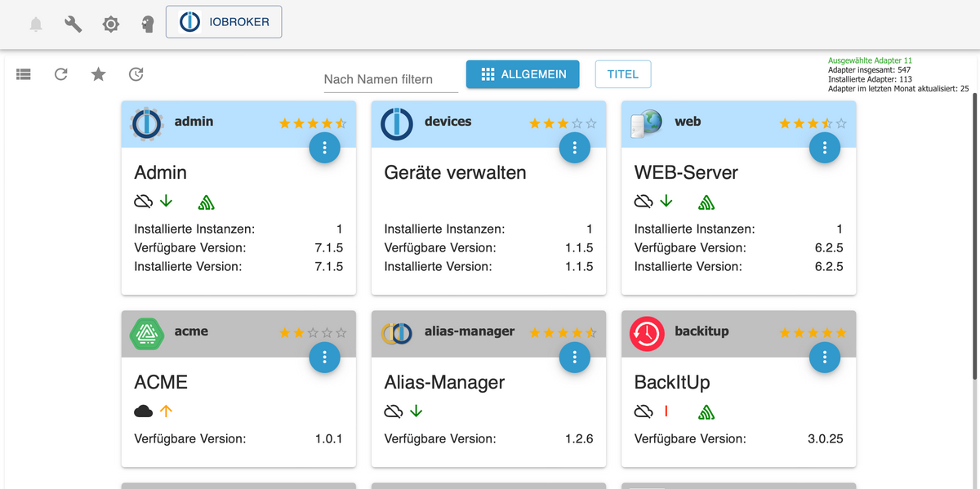Click the backitup red clock icon
Viewport: 980px width, 489px height.
646,332
